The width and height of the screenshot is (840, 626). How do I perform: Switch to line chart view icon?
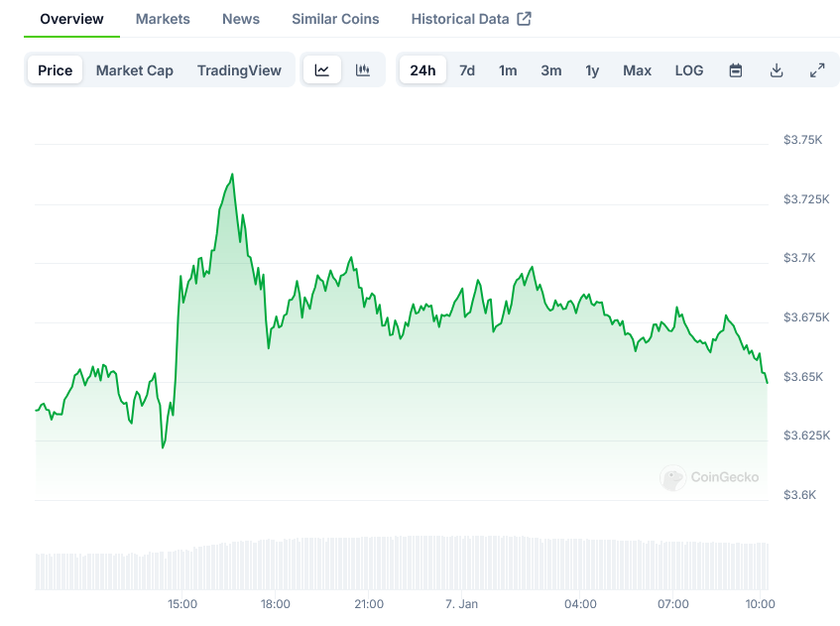(x=322, y=70)
